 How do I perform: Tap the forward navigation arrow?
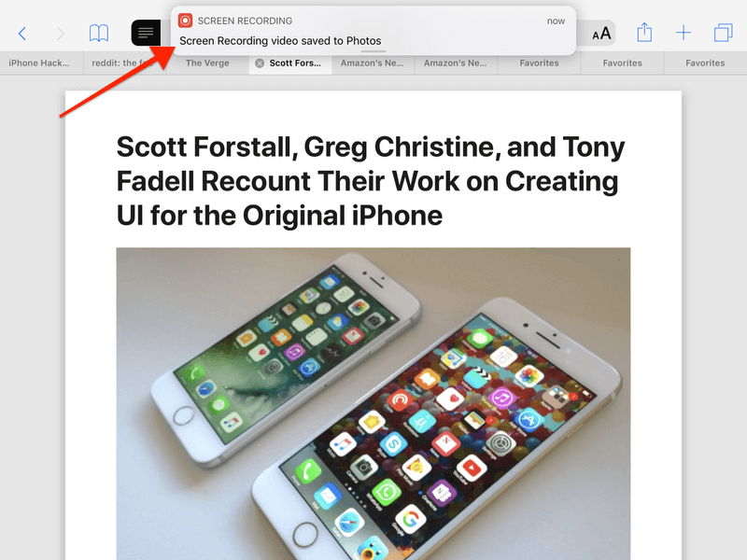pos(60,34)
